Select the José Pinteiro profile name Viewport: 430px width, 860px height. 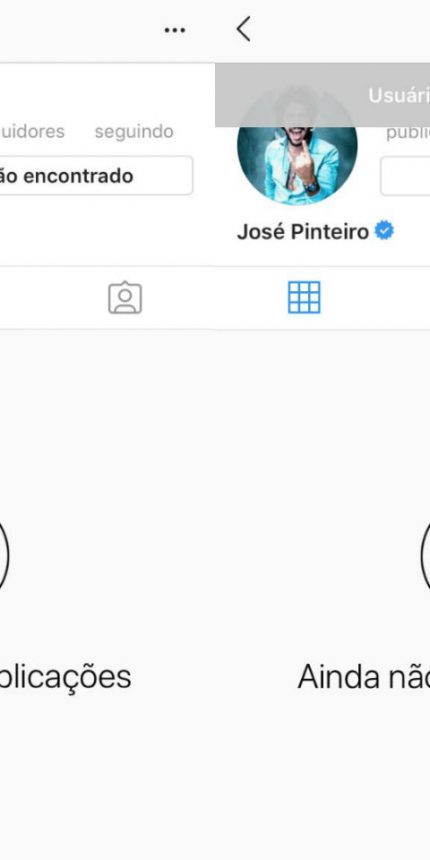coord(303,232)
